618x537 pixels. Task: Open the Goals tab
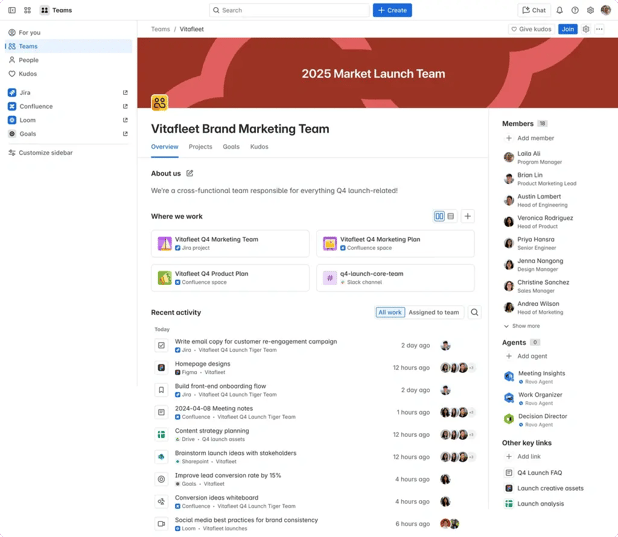click(x=231, y=147)
